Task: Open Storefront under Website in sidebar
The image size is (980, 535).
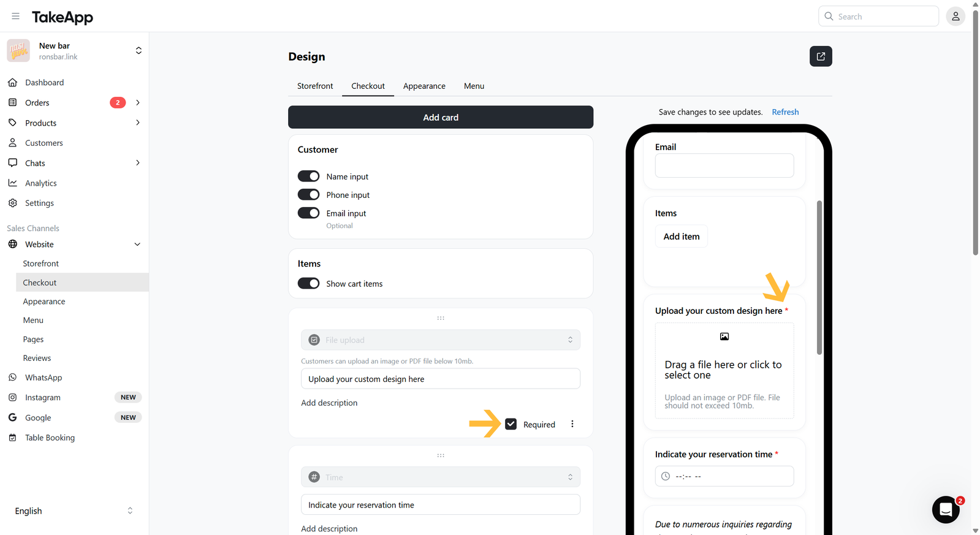Action: pyautogui.click(x=41, y=264)
